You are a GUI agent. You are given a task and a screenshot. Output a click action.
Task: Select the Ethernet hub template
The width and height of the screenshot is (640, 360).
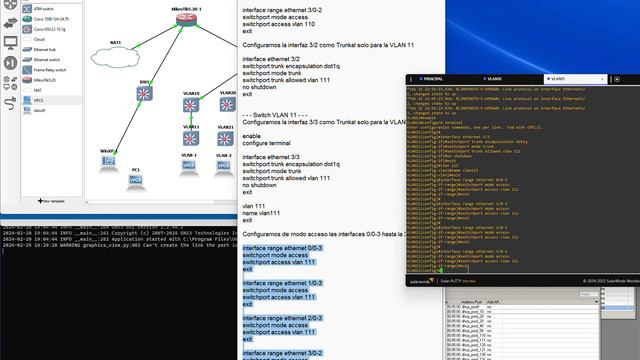tap(51, 49)
